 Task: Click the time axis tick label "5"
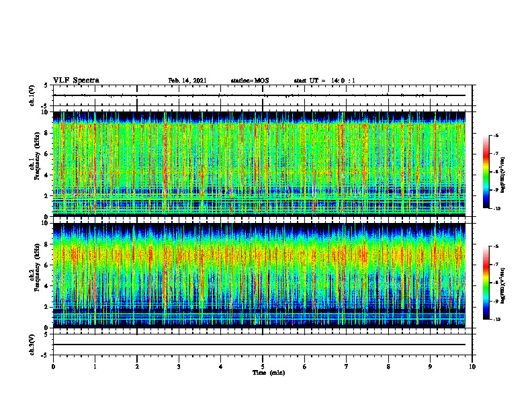point(263,367)
